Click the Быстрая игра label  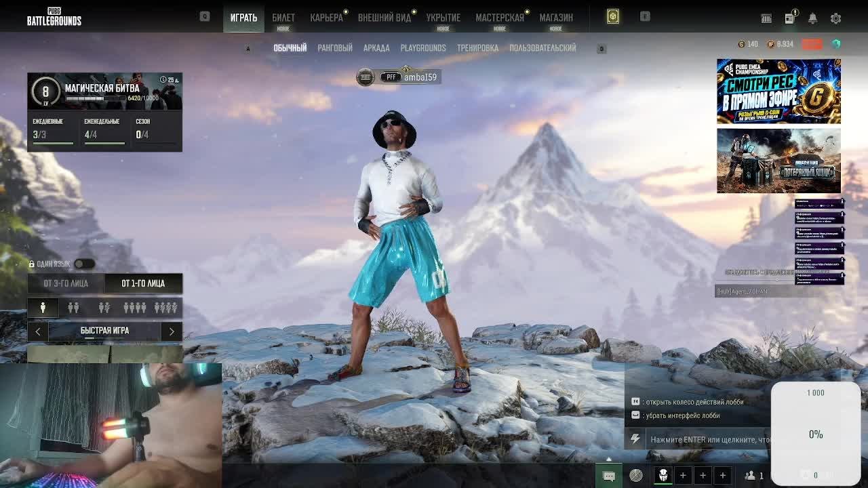[104, 331]
